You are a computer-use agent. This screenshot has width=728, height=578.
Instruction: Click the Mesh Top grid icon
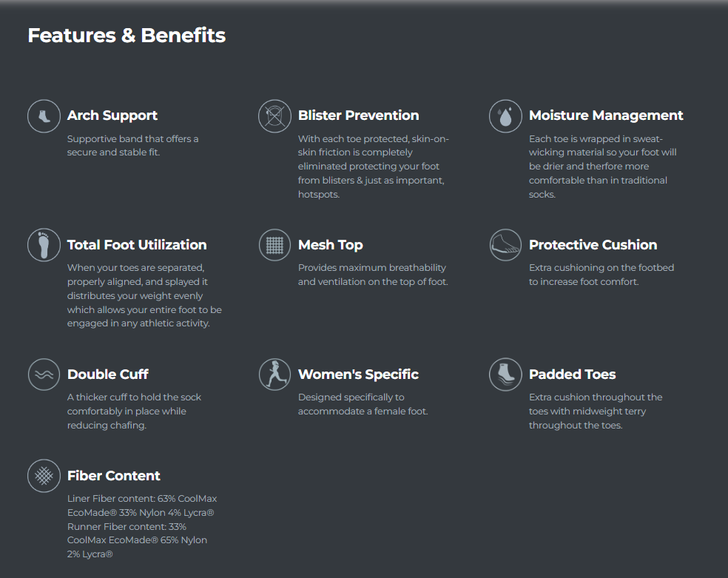[x=274, y=245]
